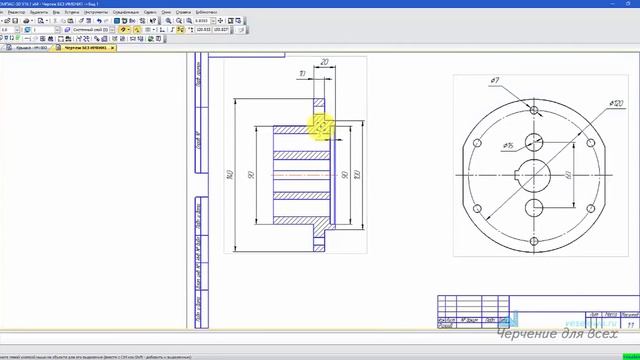Open the Выделить menu
The width and height of the screenshot is (640, 360).
pos(39,12)
